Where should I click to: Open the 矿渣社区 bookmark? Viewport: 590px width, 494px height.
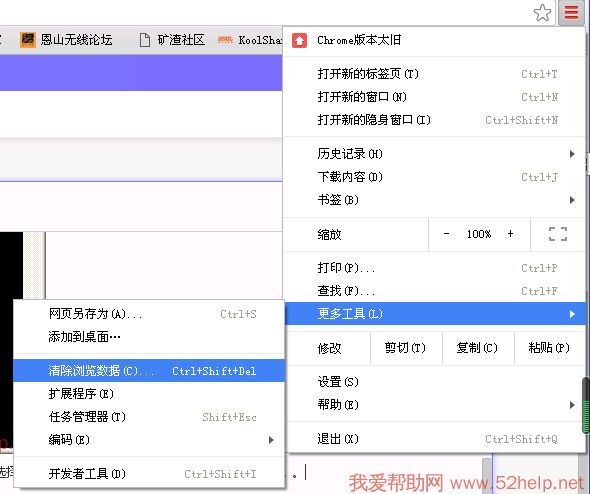[x=172, y=40]
